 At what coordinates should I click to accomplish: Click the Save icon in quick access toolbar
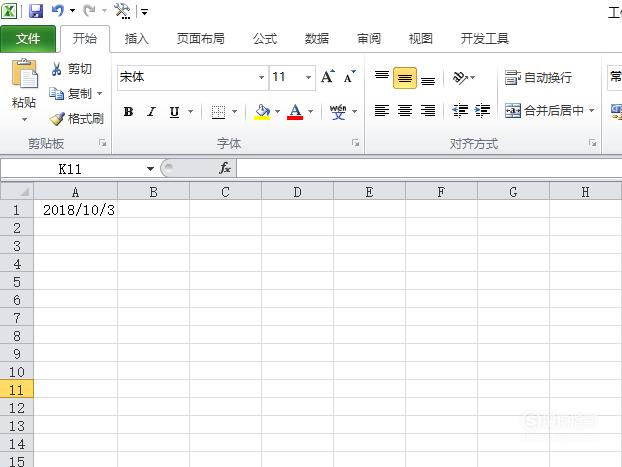tap(36, 11)
